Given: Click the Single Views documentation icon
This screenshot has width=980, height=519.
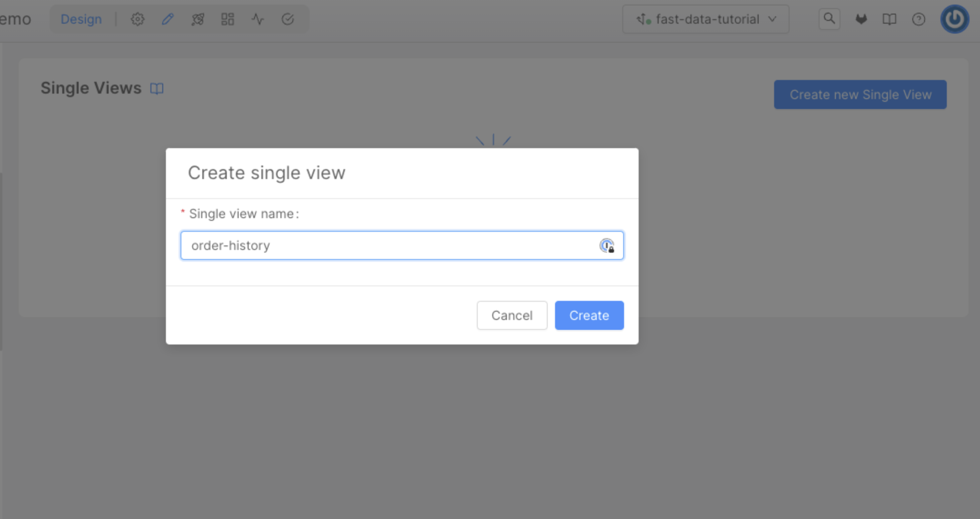Looking at the screenshot, I should click(156, 89).
